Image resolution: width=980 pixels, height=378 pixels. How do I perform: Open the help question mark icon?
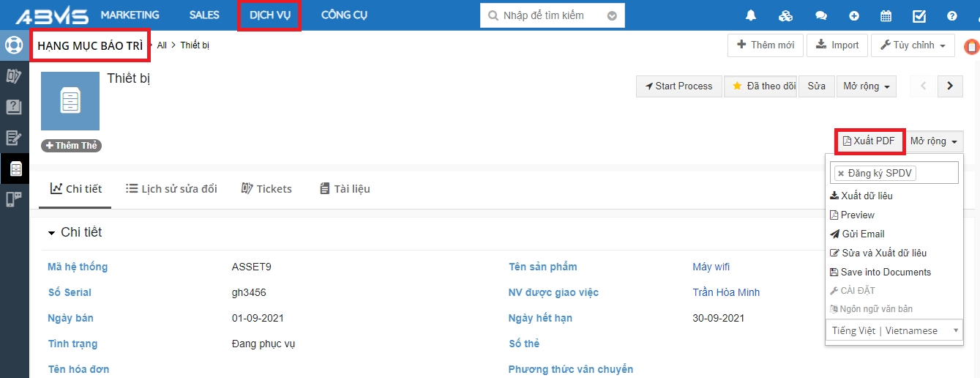(x=951, y=15)
